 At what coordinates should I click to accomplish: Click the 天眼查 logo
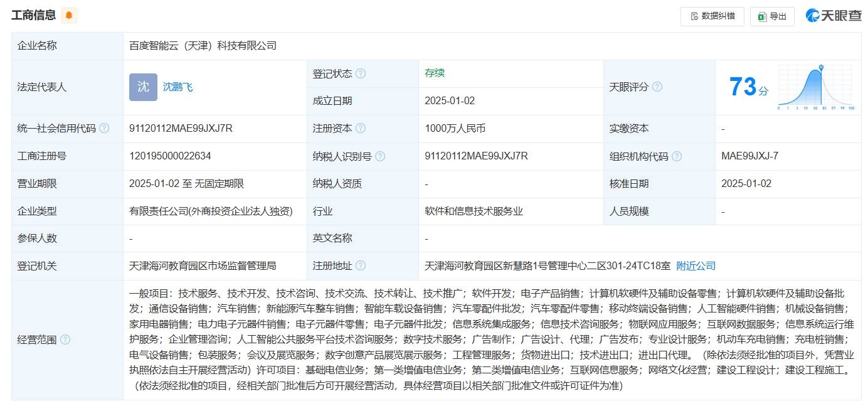tap(834, 16)
